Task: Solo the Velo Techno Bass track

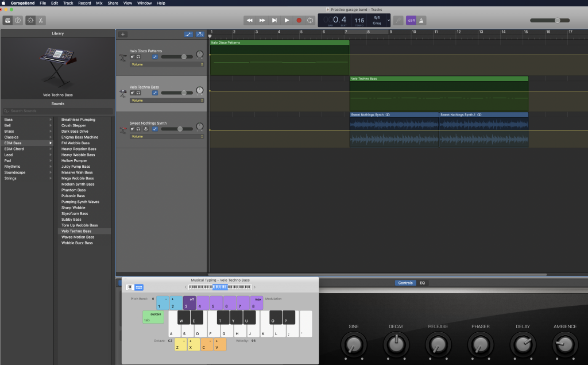Action: pos(138,93)
